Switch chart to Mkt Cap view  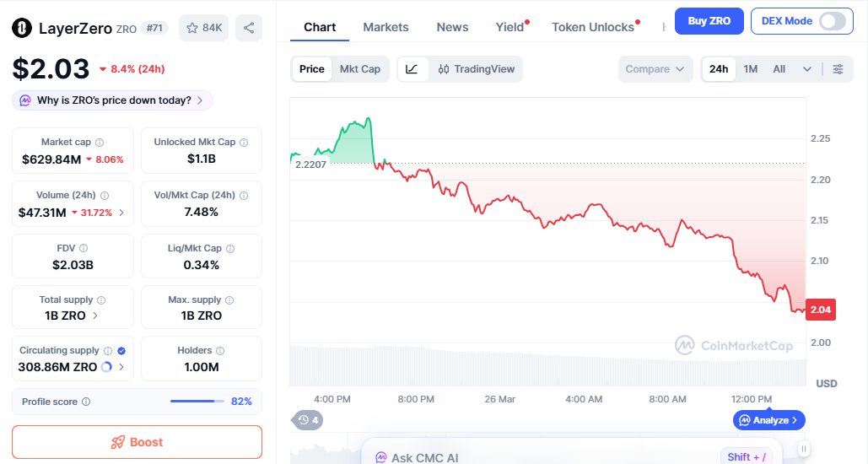360,69
